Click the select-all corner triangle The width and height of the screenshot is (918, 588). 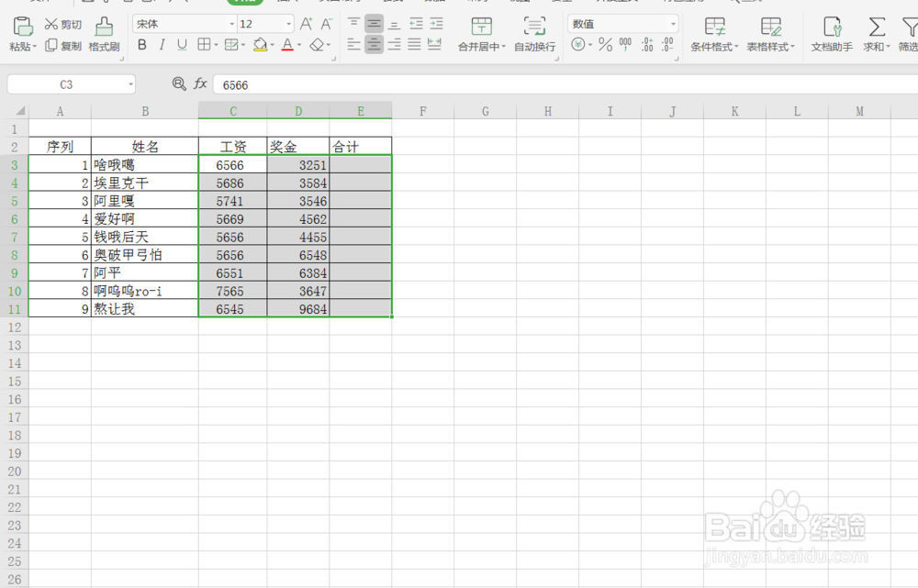20,111
